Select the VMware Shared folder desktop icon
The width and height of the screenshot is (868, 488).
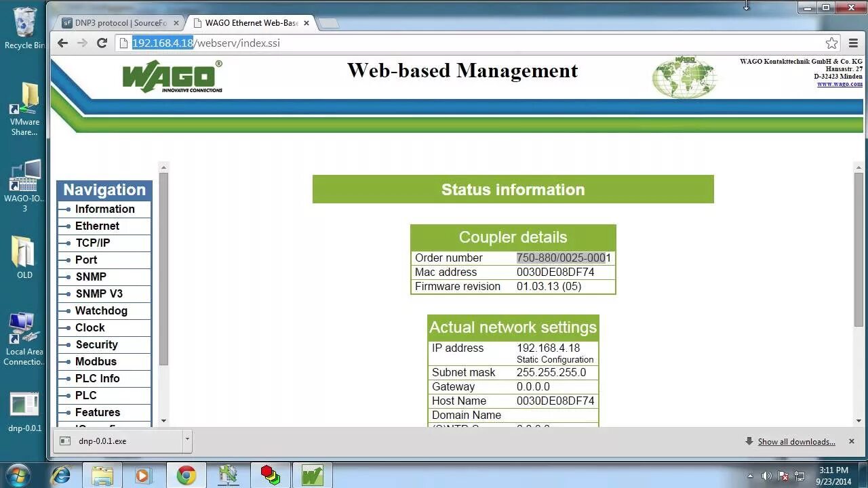[x=24, y=110]
